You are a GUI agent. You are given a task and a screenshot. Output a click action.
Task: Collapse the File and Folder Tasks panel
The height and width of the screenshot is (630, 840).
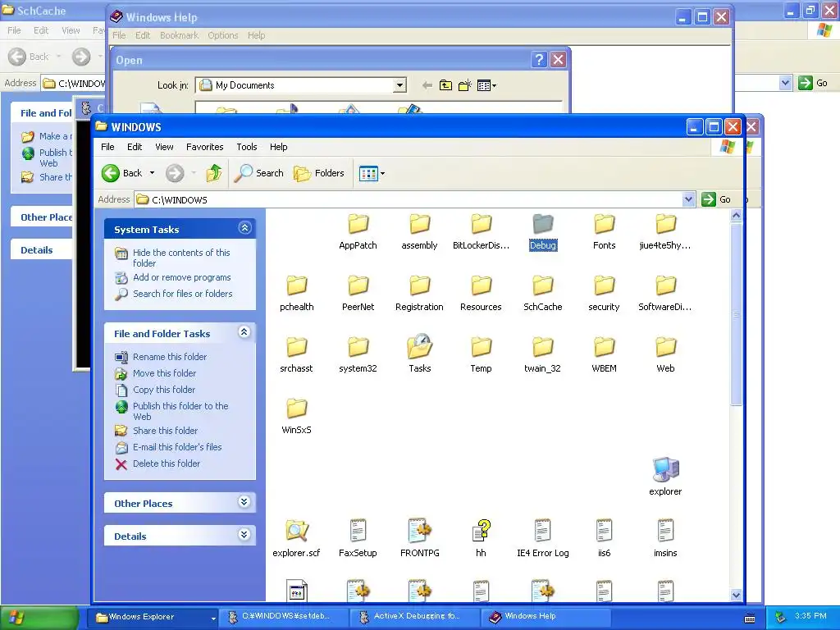click(244, 332)
